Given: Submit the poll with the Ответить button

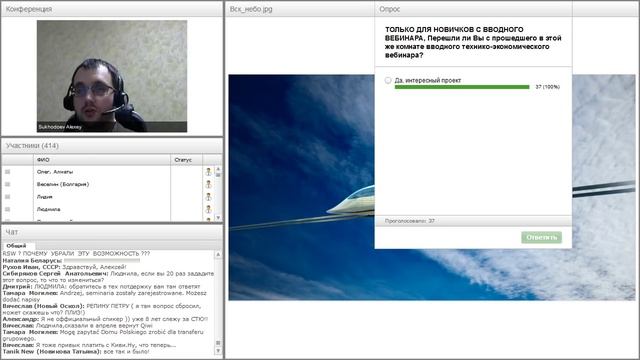Looking at the screenshot, I should click(x=541, y=237).
